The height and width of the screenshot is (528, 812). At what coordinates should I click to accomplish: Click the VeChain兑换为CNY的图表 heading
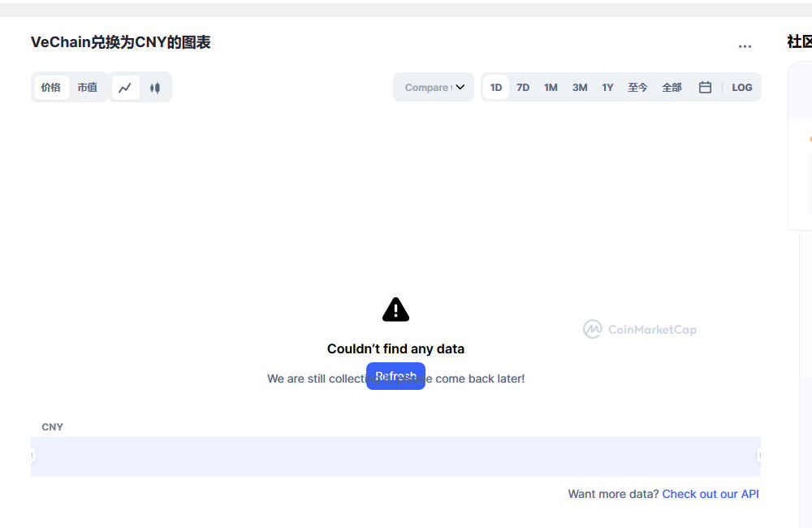pyautogui.click(x=121, y=42)
